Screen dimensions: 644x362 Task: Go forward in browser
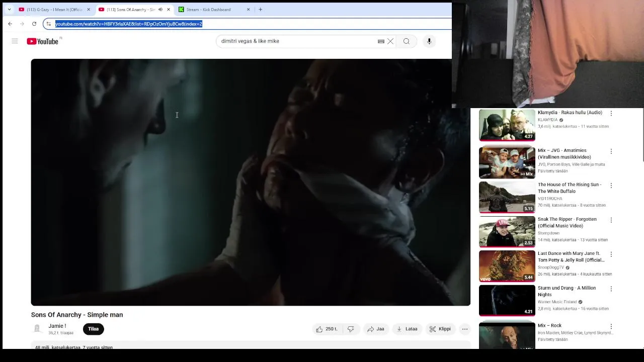pos(22,24)
